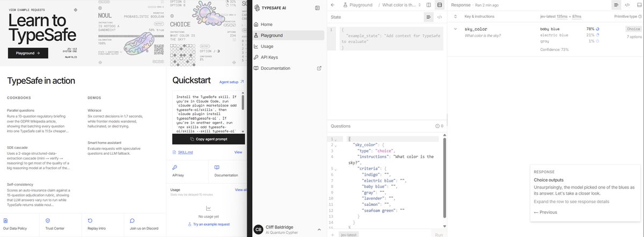Click the scroll-down arrow in Questions editor
The width and height of the screenshot is (644, 237).
[x=444, y=226]
